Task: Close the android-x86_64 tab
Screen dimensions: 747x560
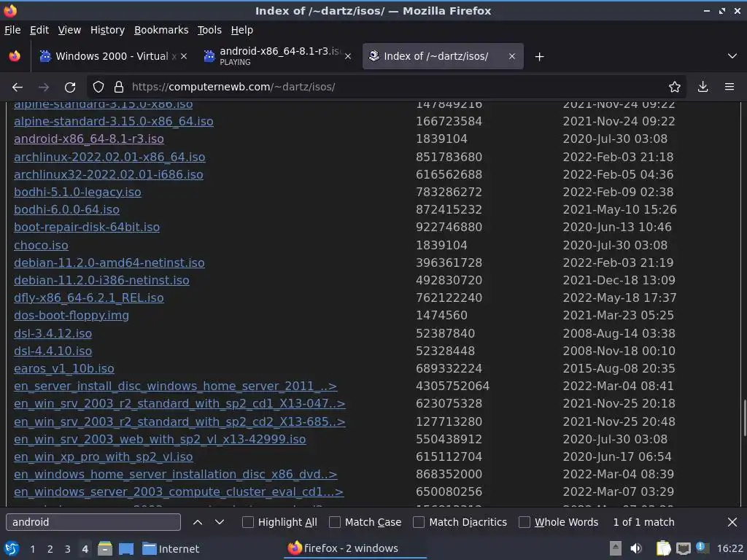Action: 348,56
